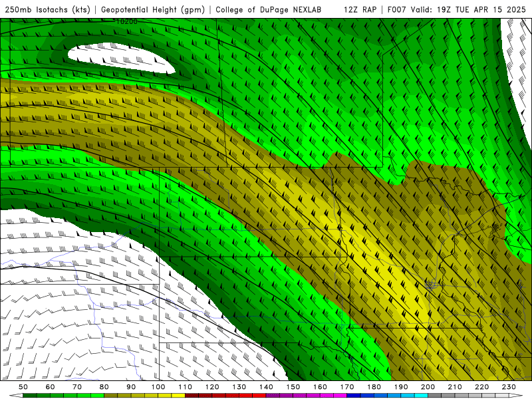Click the Valid: 19Z TUE APR 15 2025 text
The height and width of the screenshot is (399, 532).
pyautogui.click(x=468, y=10)
